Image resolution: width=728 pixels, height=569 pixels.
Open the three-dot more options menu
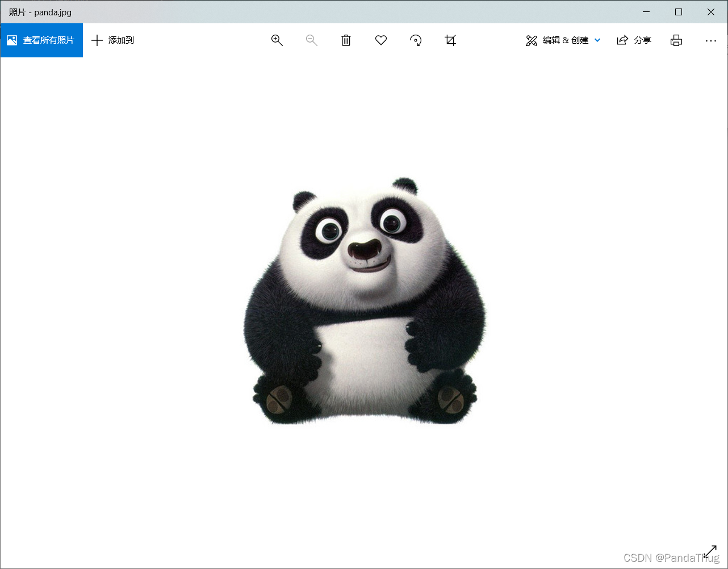pos(711,40)
